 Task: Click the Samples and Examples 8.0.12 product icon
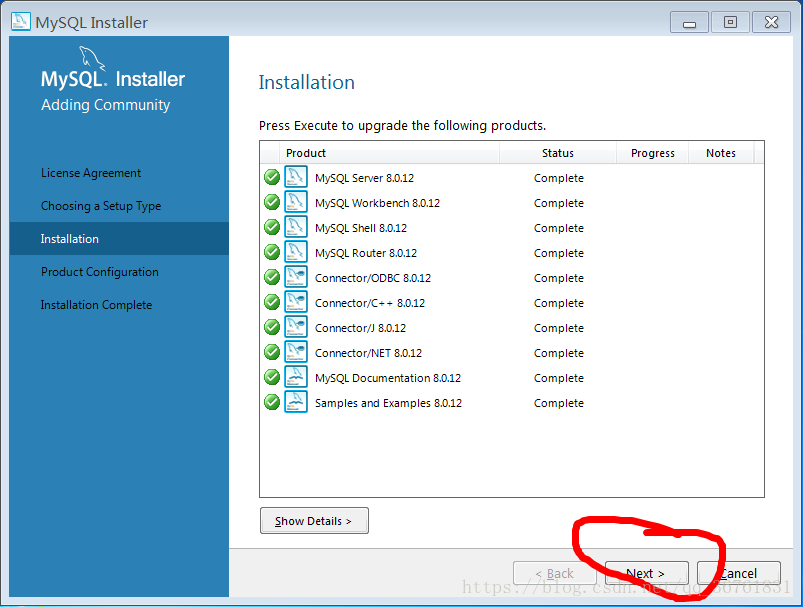pos(296,403)
